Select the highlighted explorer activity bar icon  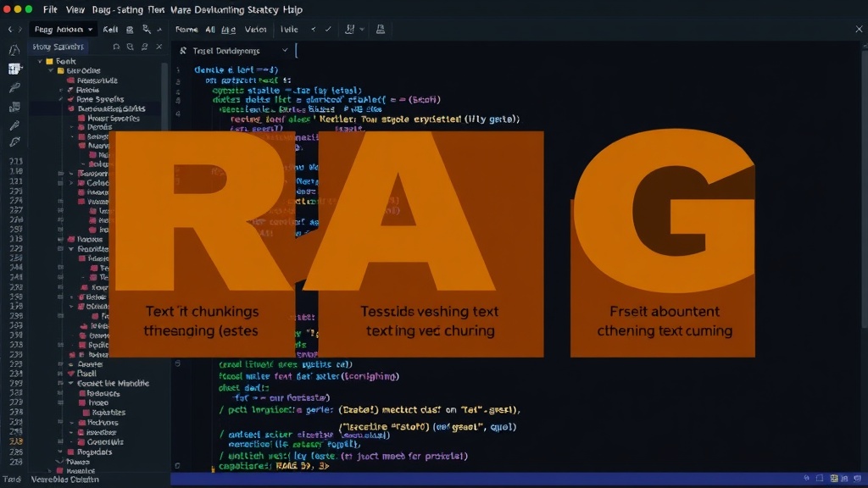coord(14,69)
